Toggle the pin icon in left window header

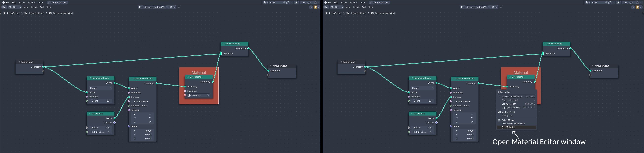point(179,7)
